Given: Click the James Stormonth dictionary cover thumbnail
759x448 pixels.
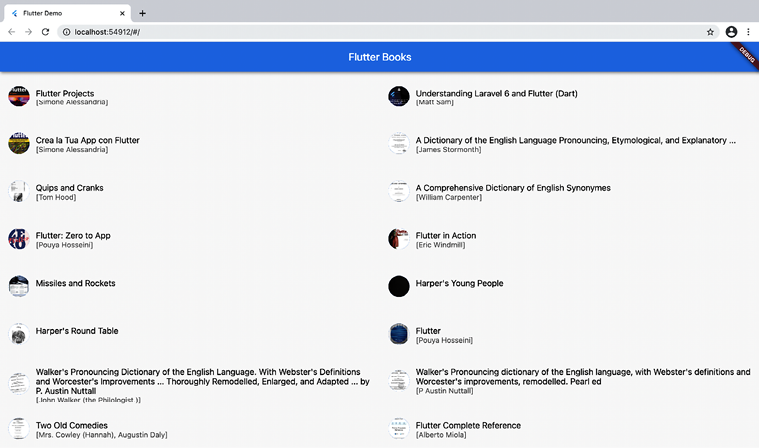Looking at the screenshot, I should pos(399,144).
